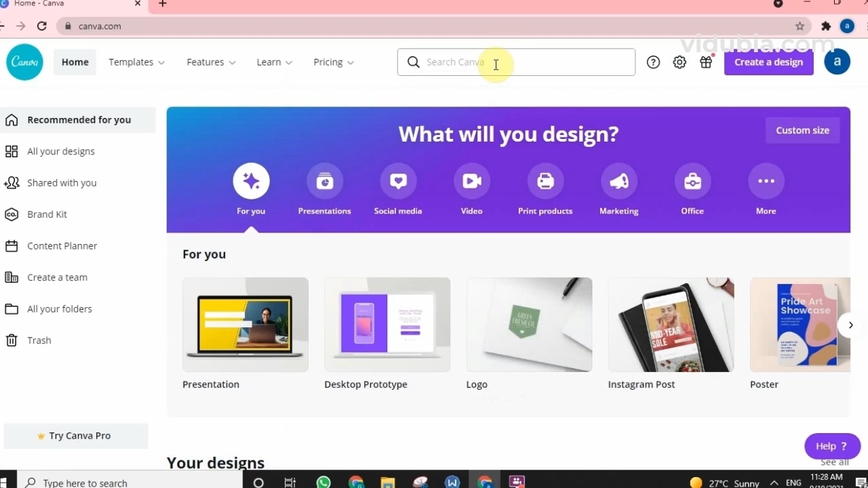Open Brand Kit in sidebar
This screenshot has width=868, height=488.
(x=47, y=214)
